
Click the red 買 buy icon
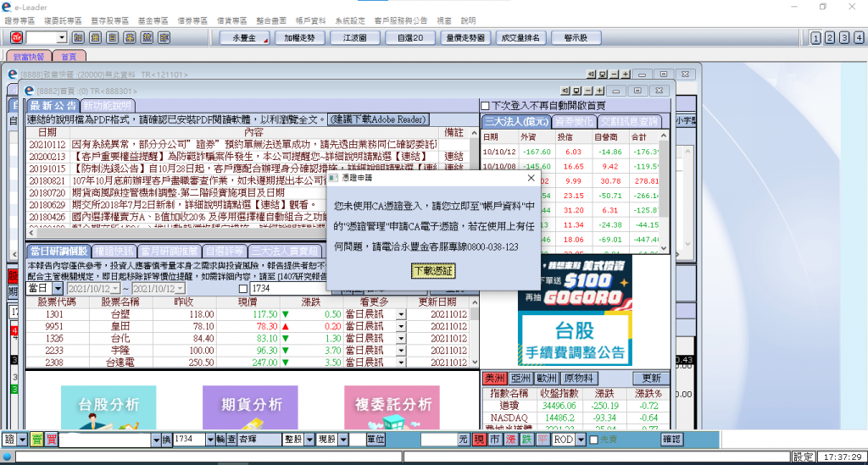tap(51, 440)
